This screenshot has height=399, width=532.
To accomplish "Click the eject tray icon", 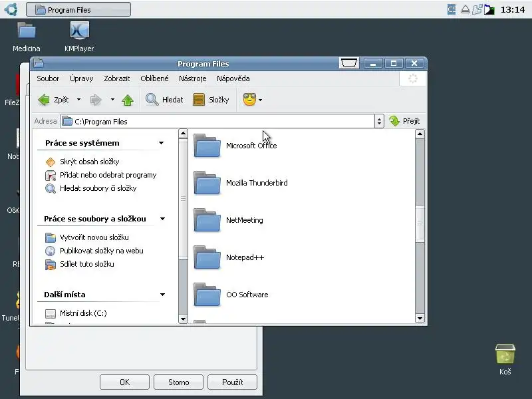I will [465, 9].
